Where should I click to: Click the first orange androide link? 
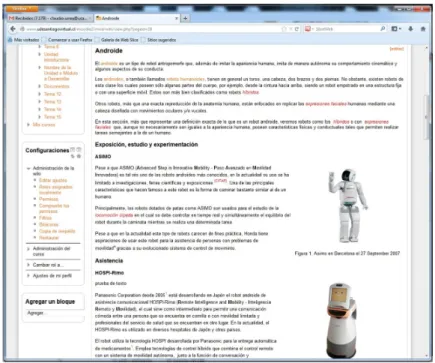109,63
